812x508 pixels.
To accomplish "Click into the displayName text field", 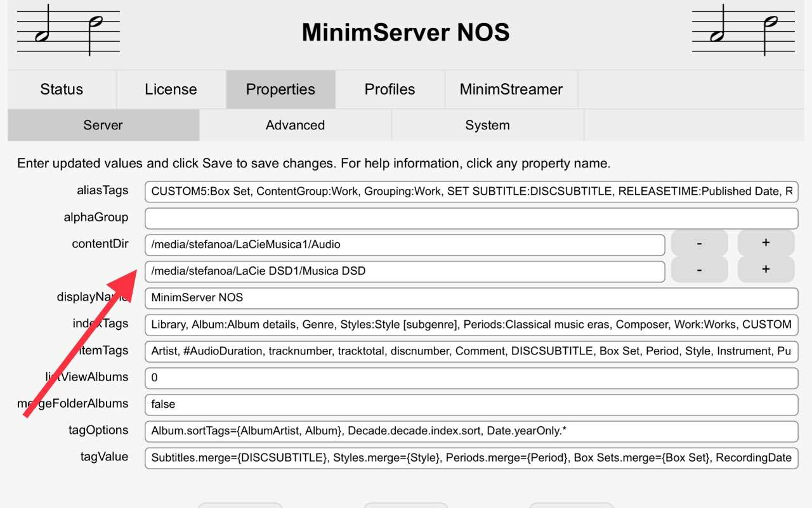I will click(x=471, y=298).
